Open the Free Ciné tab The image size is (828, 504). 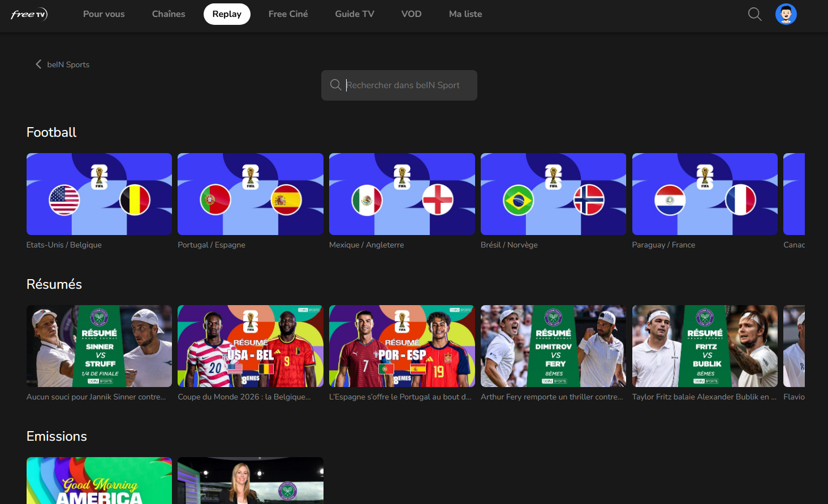click(x=288, y=14)
